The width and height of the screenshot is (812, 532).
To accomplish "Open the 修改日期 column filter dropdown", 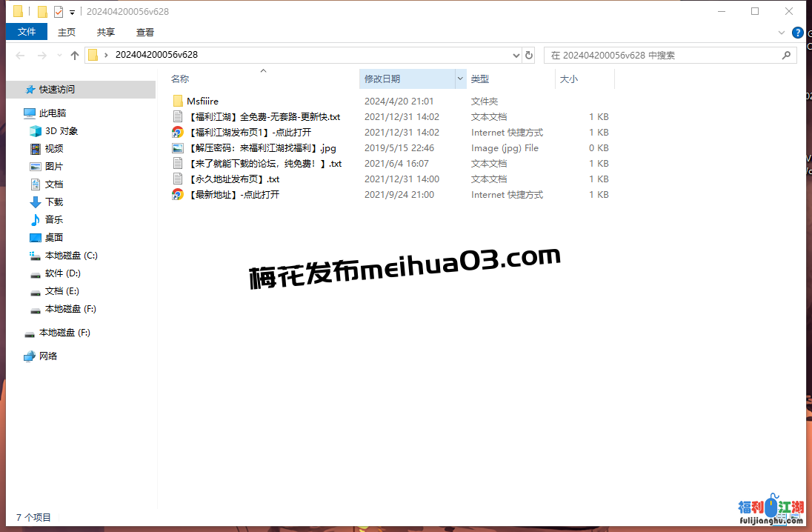I will [460, 79].
